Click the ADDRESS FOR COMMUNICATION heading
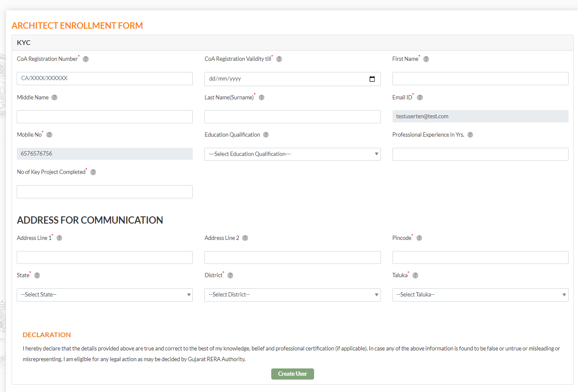 pyautogui.click(x=90, y=220)
